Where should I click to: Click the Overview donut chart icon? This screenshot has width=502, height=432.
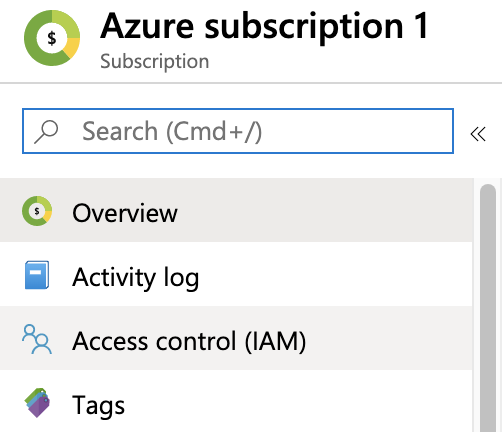37,211
